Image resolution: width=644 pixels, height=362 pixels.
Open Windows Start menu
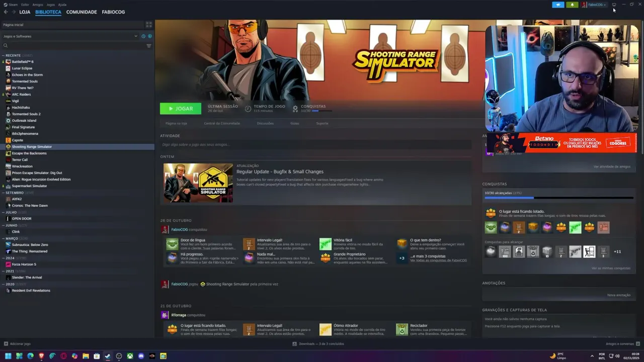[x=8, y=356]
